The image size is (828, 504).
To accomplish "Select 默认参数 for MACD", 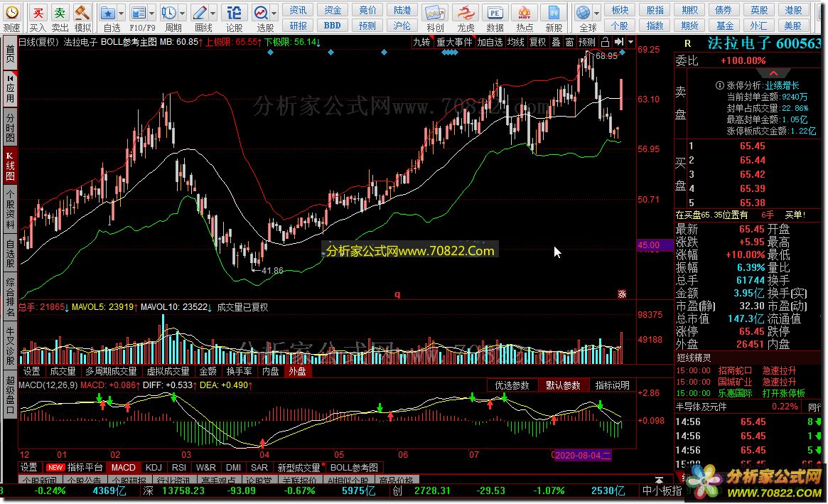I will point(563,385).
